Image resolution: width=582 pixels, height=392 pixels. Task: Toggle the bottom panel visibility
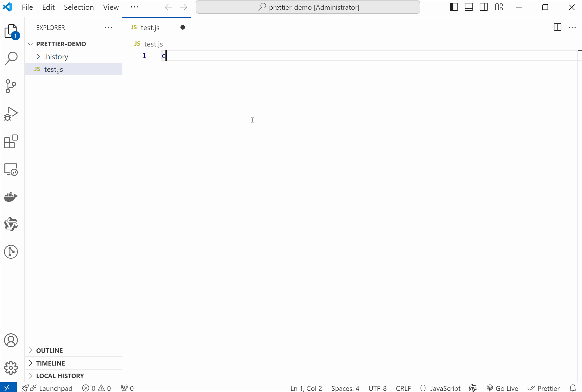(x=469, y=7)
